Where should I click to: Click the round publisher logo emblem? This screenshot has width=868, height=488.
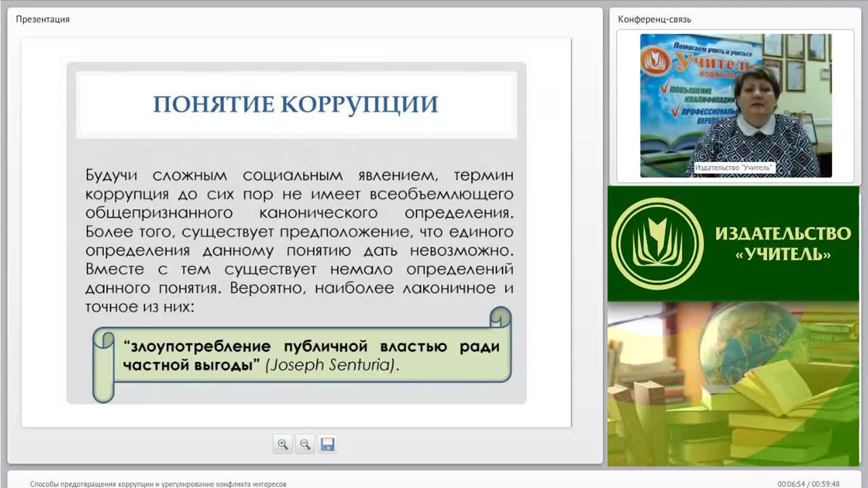(657, 243)
